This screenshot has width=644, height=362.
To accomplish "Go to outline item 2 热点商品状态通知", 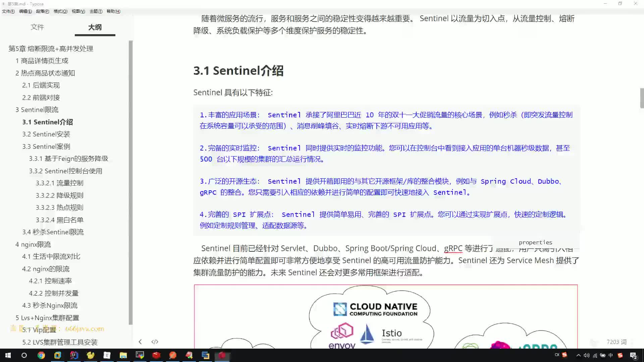I will (45, 73).
